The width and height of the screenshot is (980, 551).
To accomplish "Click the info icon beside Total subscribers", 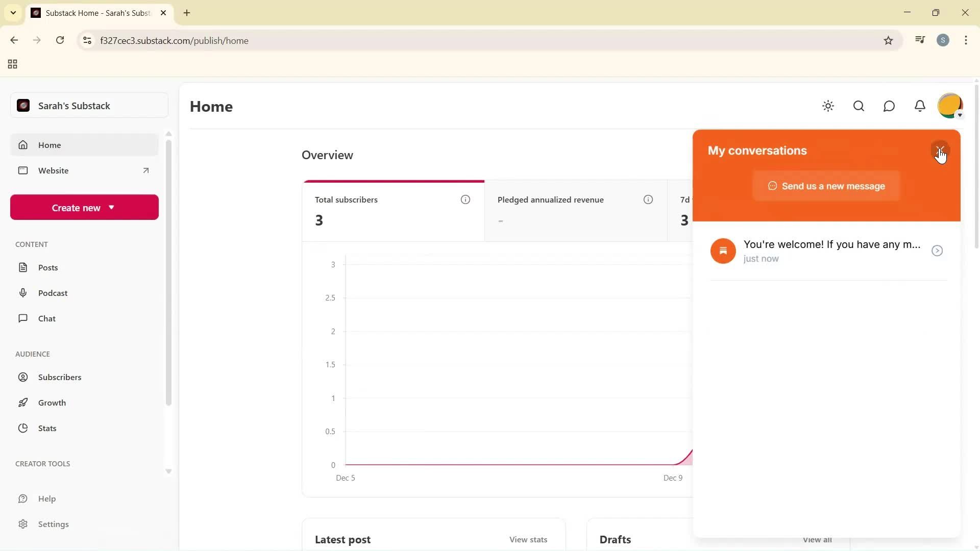I will (465, 199).
